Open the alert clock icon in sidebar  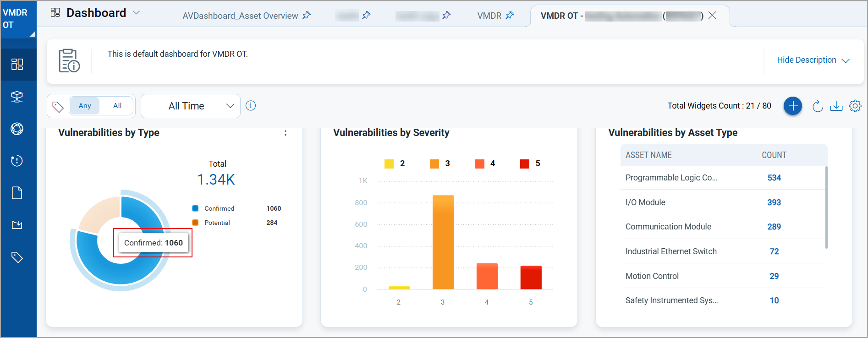pyautogui.click(x=17, y=161)
